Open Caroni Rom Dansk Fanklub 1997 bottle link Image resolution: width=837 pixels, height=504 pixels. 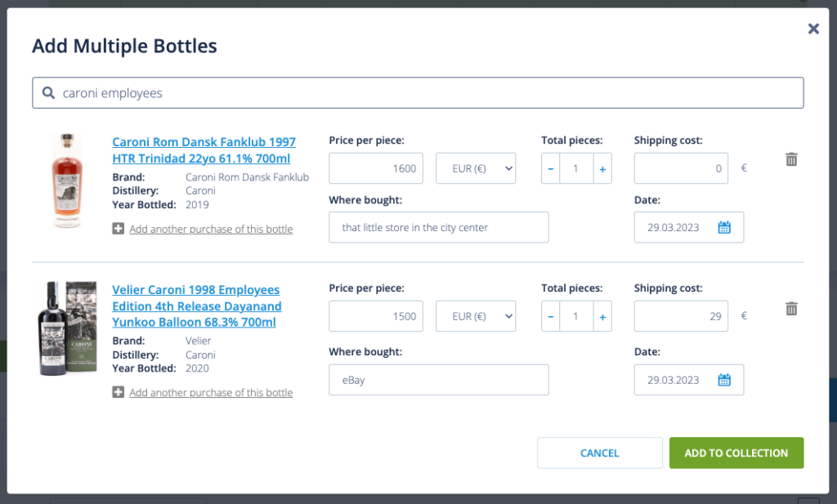(204, 149)
